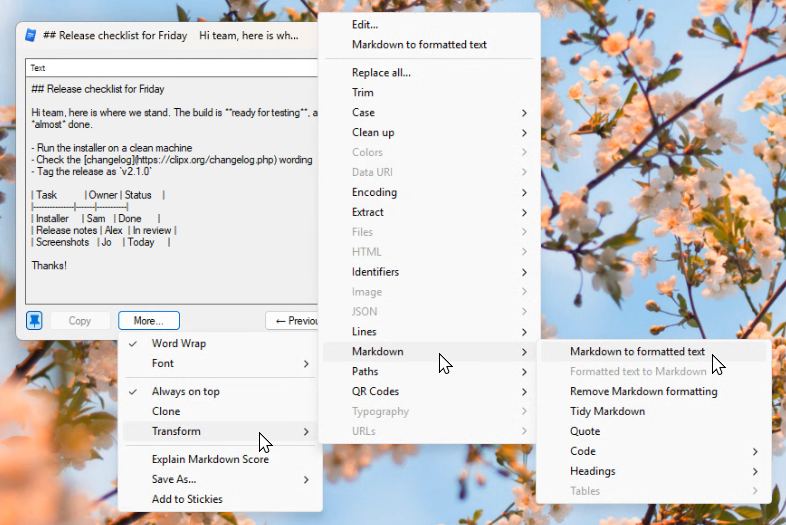Choose Replace all... menu entry
This screenshot has width=786, height=525.
point(429,73)
